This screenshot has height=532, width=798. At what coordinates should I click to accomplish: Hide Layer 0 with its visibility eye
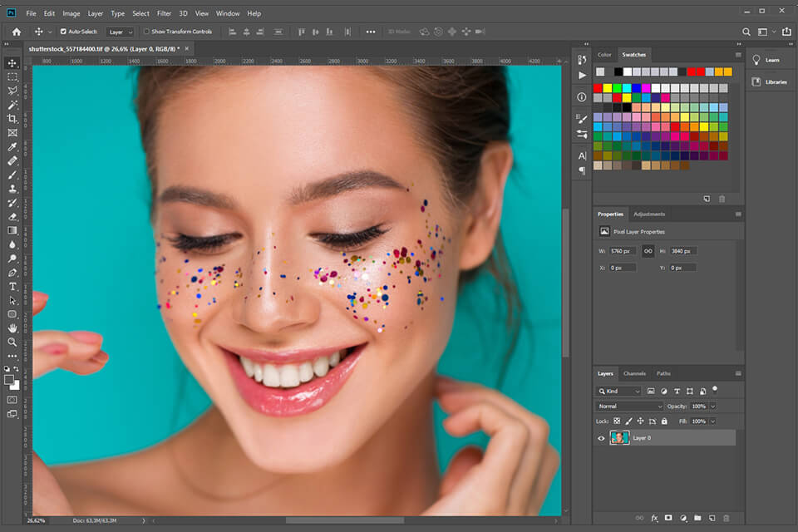[601, 438]
